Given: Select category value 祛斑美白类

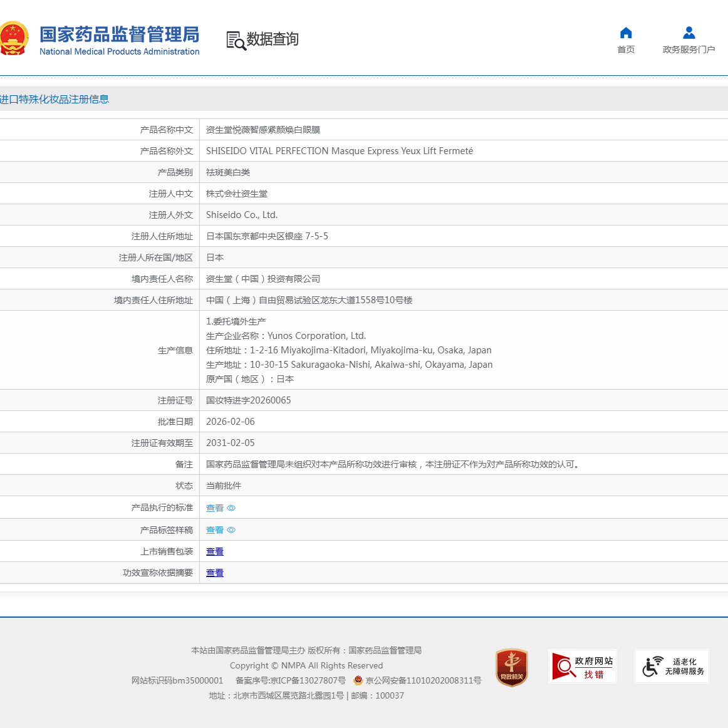Looking at the screenshot, I should [x=228, y=172].
